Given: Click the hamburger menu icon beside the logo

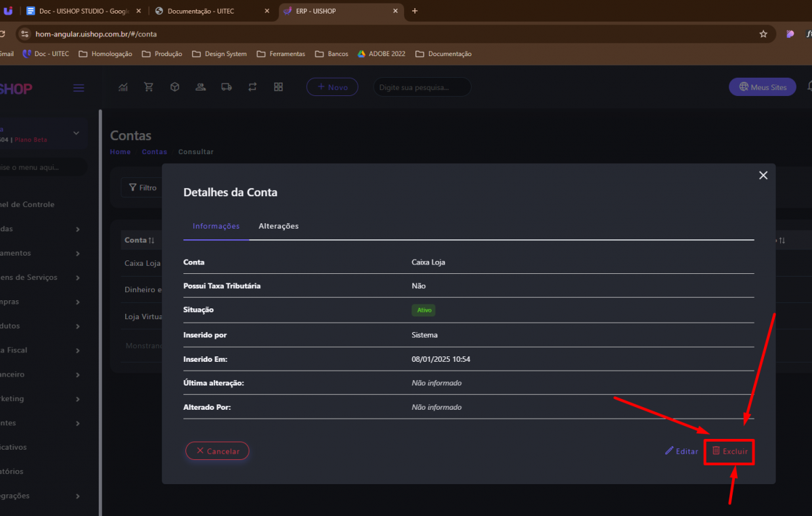Looking at the screenshot, I should pyautogui.click(x=78, y=88).
